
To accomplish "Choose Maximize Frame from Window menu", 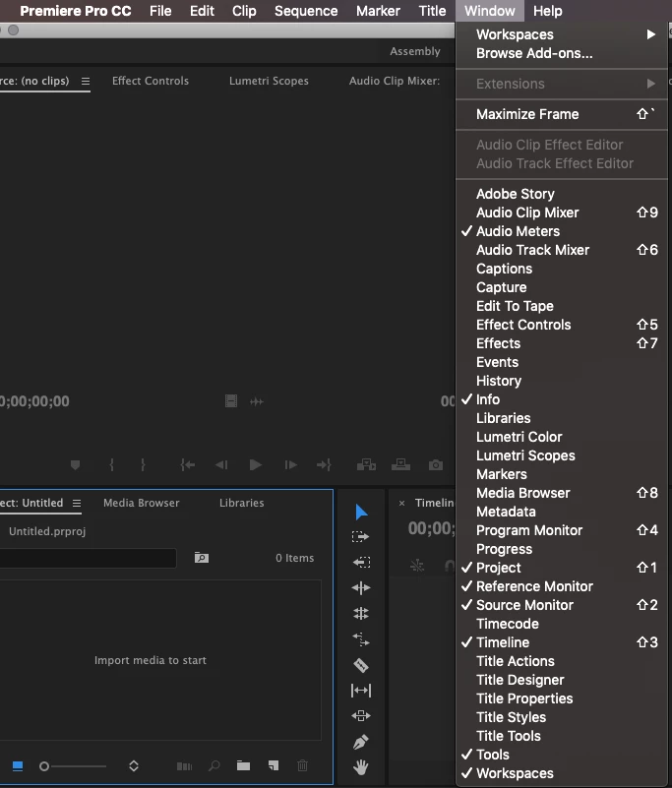I will point(562,114).
